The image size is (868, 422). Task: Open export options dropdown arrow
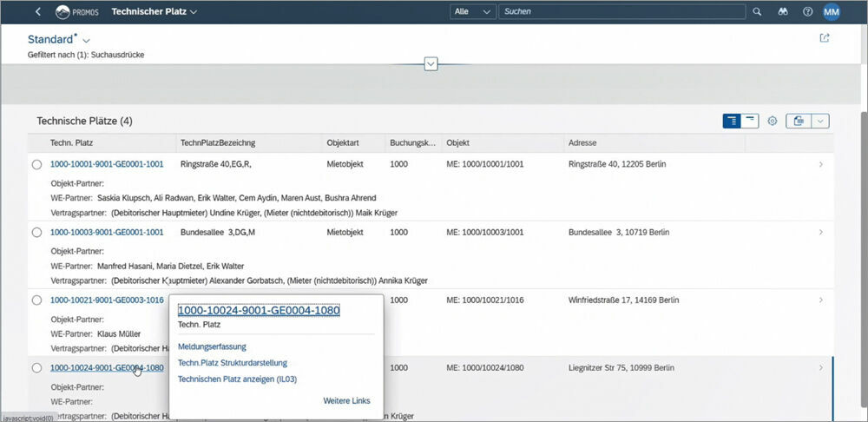point(819,122)
